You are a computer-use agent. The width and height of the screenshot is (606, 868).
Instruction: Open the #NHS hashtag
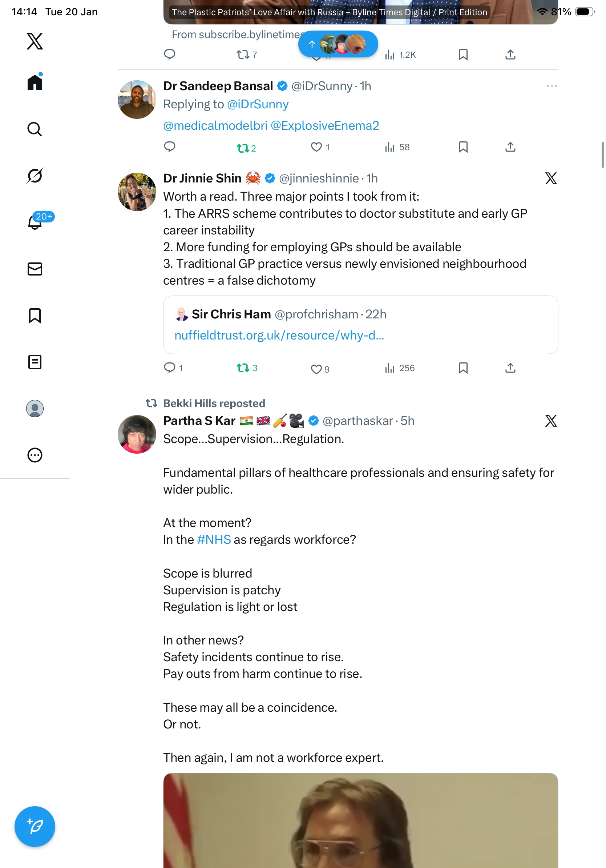[x=214, y=539]
